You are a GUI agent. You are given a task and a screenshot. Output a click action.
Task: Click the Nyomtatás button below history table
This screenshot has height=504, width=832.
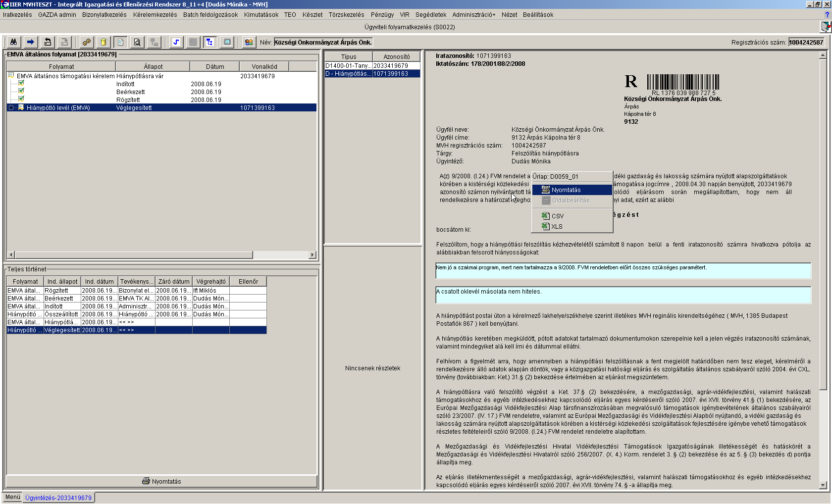click(x=161, y=481)
